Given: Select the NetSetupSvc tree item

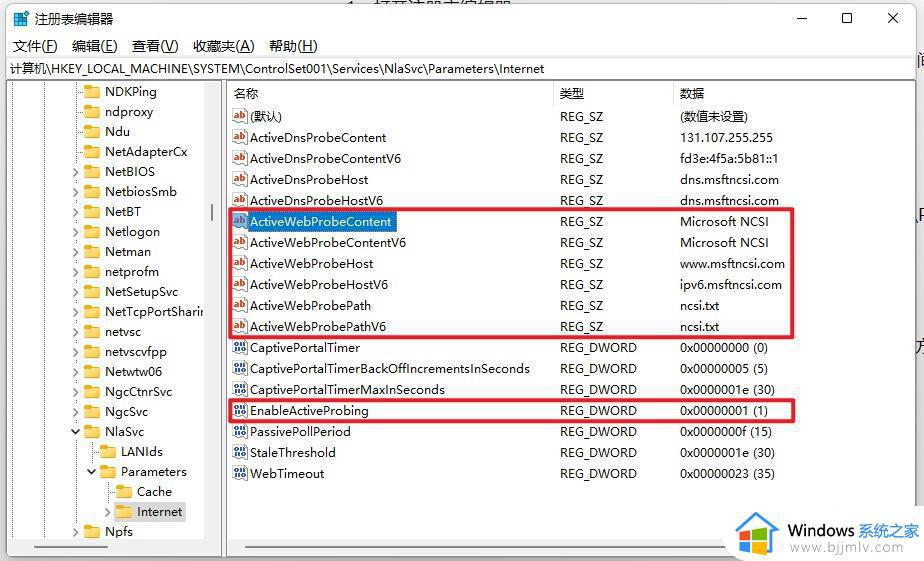Looking at the screenshot, I should click(x=141, y=292).
